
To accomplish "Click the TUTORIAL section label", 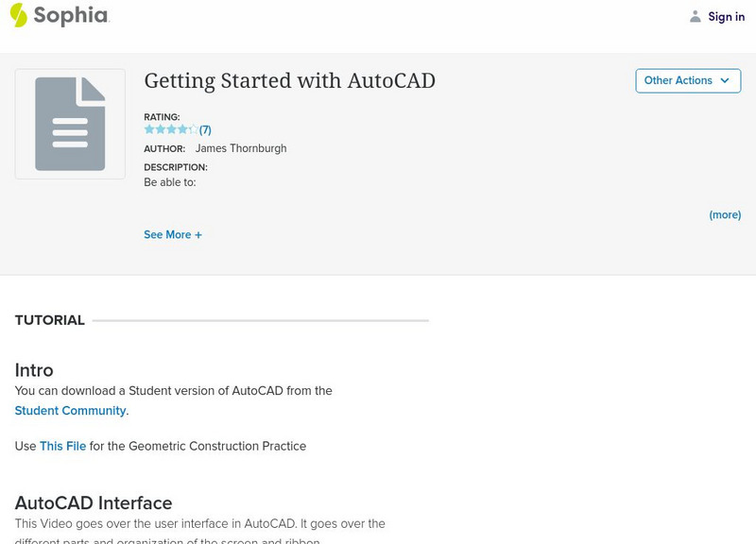I will point(50,320).
